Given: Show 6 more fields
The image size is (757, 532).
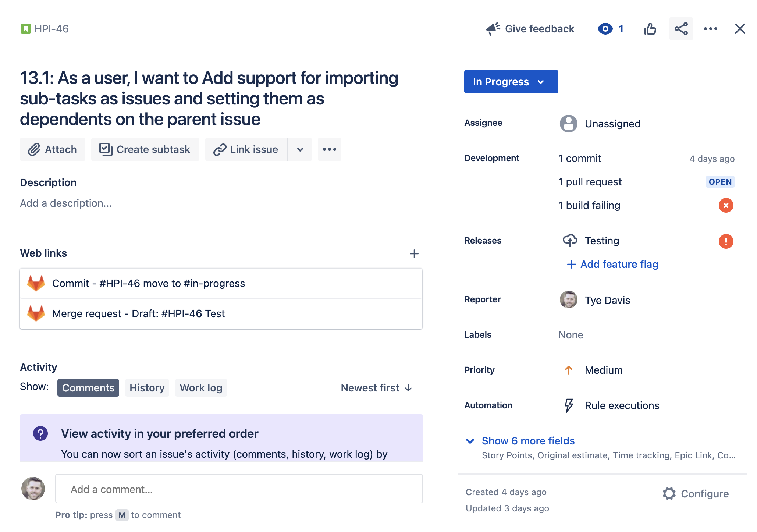Looking at the screenshot, I should pos(528,441).
